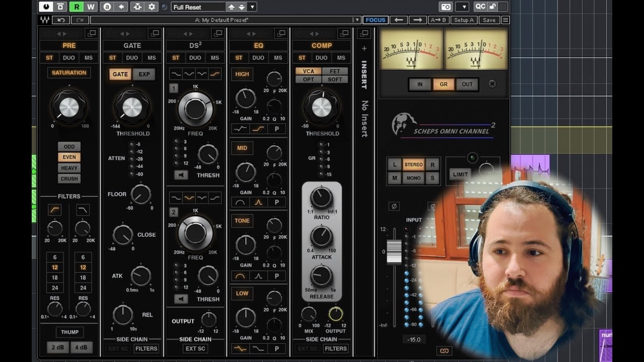Enable the LIMIT button
The width and height of the screenshot is (644, 362).
[460, 174]
